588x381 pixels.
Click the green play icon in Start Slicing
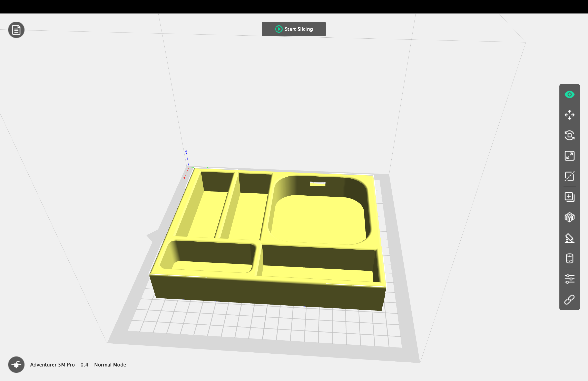[x=279, y=29]
